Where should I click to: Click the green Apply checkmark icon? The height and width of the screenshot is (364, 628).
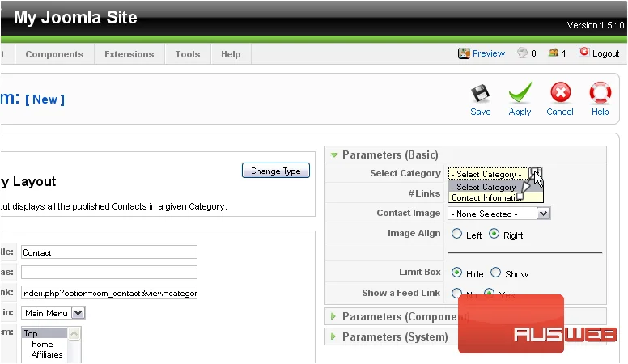click(520, 92)
